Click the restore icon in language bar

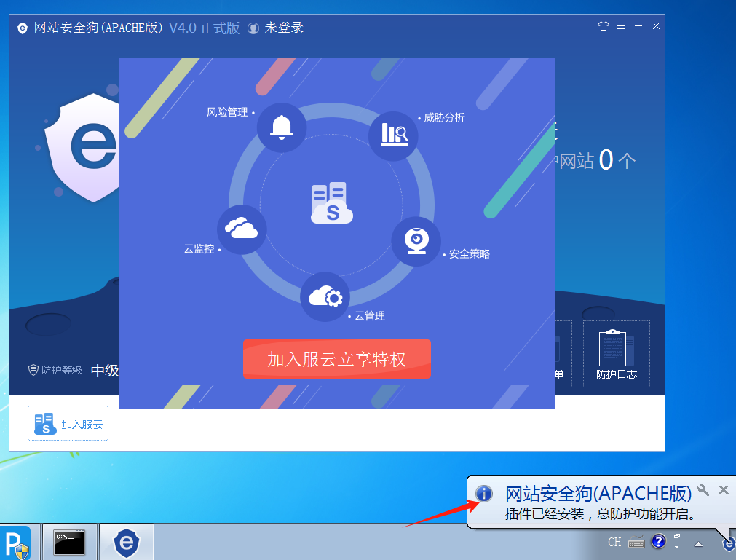tap(677, 536)
